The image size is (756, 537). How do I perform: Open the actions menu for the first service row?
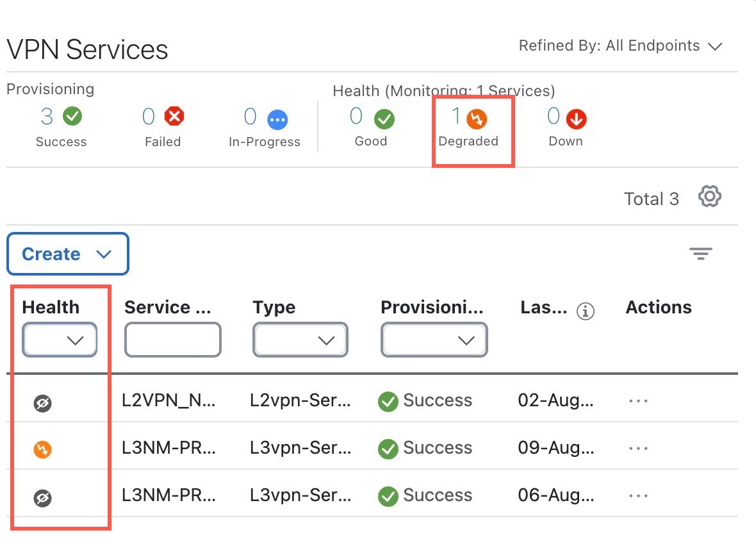coord(638,400)
